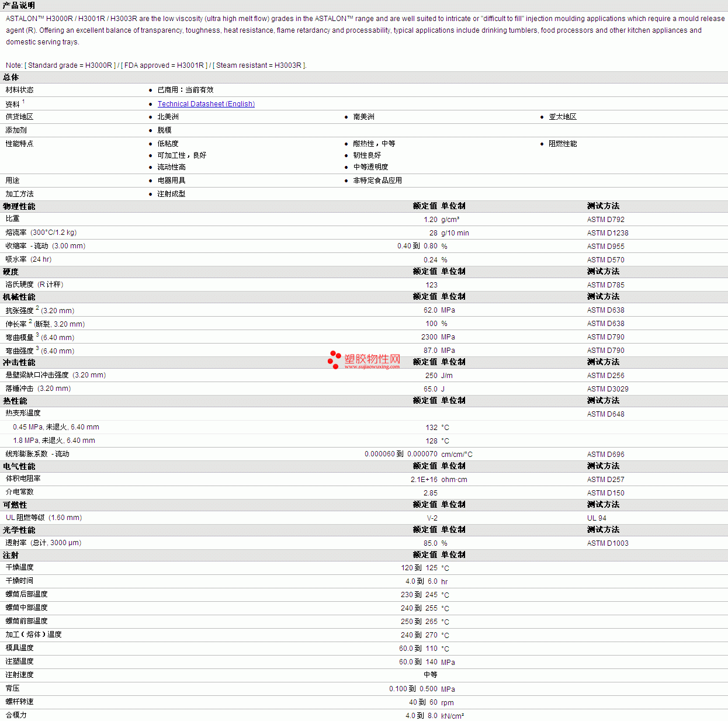Click ASTM D3029 test method

pyautogui.click(x=608, y=389)
